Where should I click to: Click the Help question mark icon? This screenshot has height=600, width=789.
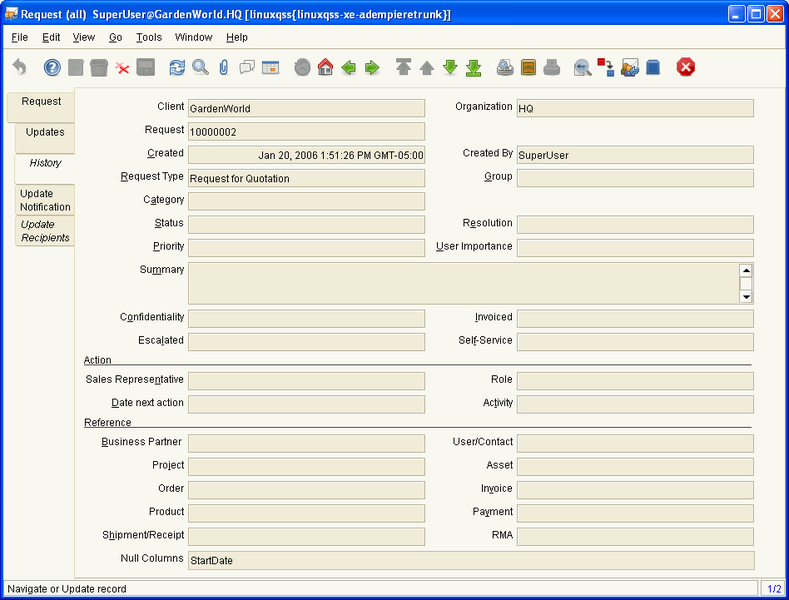point(53,68)
